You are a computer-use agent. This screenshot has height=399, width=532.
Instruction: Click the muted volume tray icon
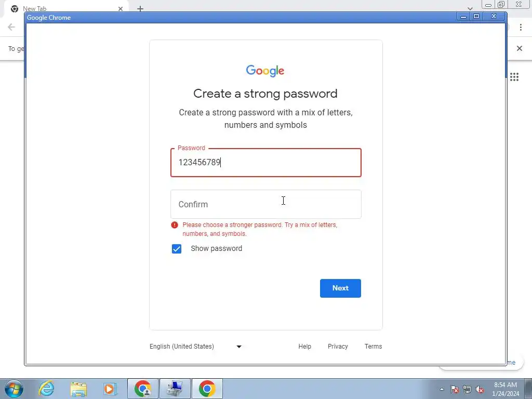tap(480, 389)
